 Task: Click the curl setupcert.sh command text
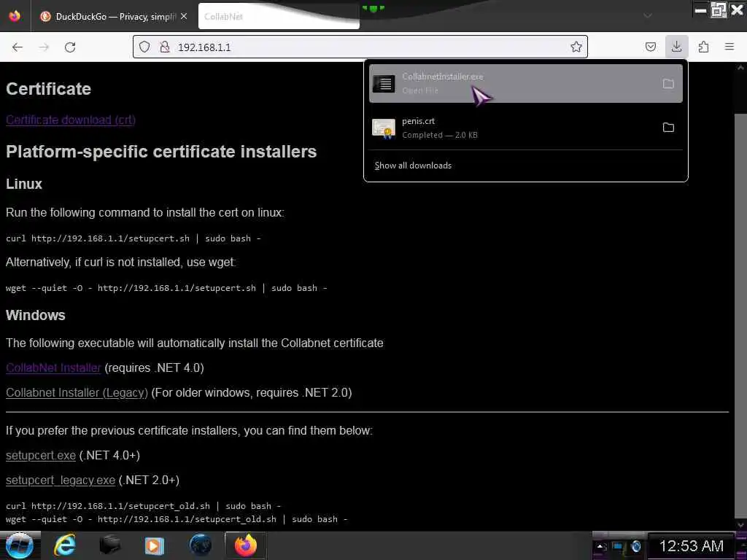click(x=133, y=238)
